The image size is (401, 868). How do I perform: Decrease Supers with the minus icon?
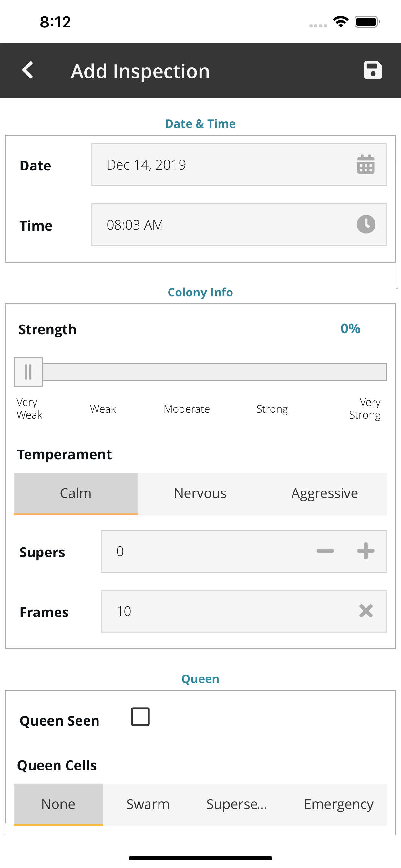coord(325,551)
